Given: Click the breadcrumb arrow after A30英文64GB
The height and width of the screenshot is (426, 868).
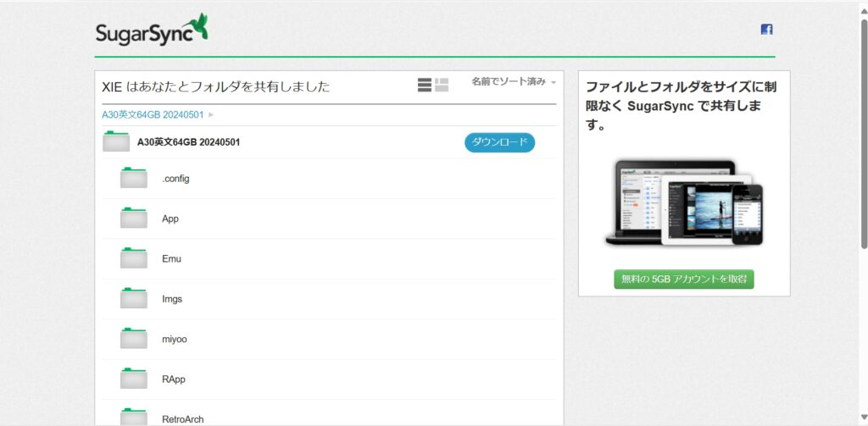Looking at the screenshot, I should click(x=211, y=115).
